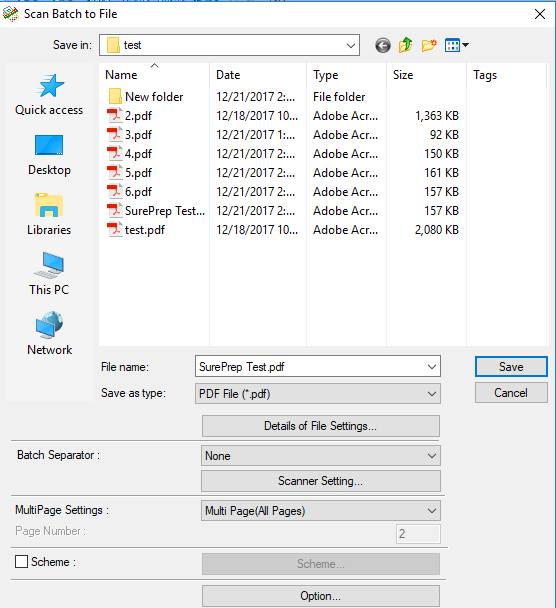This screenshot has height=608, width=556.
Task: Enable the Scheme checkbox
Action: pos(21,561)
